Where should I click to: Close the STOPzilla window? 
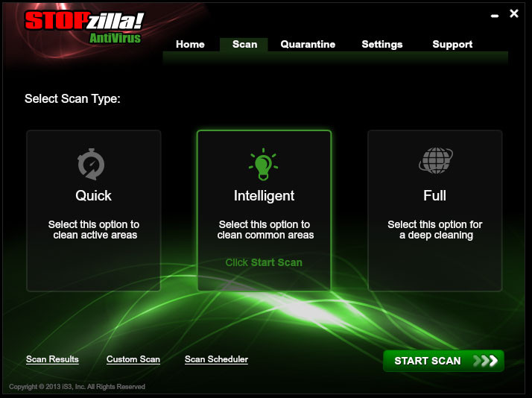tap(514, 13)
